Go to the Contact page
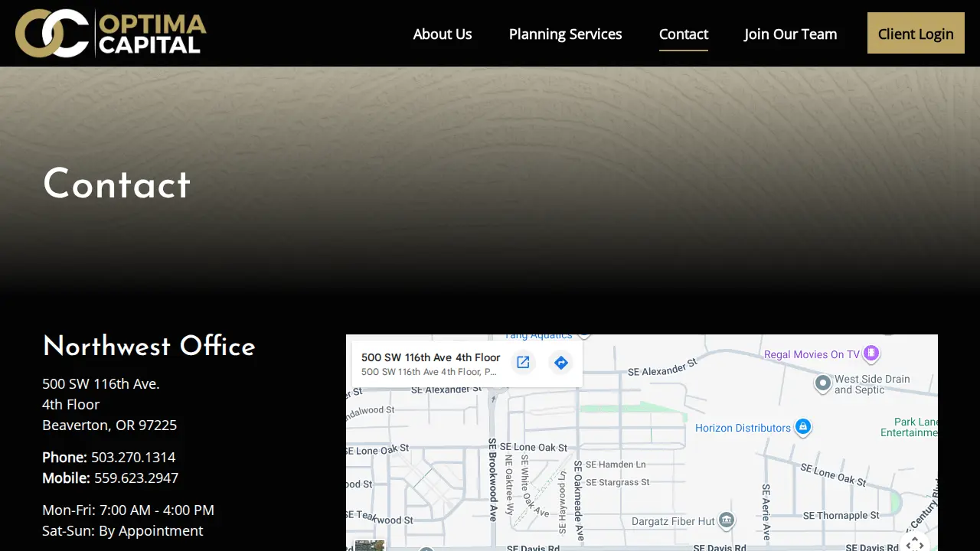Viewport: 980px width, 551px height. 684,34
